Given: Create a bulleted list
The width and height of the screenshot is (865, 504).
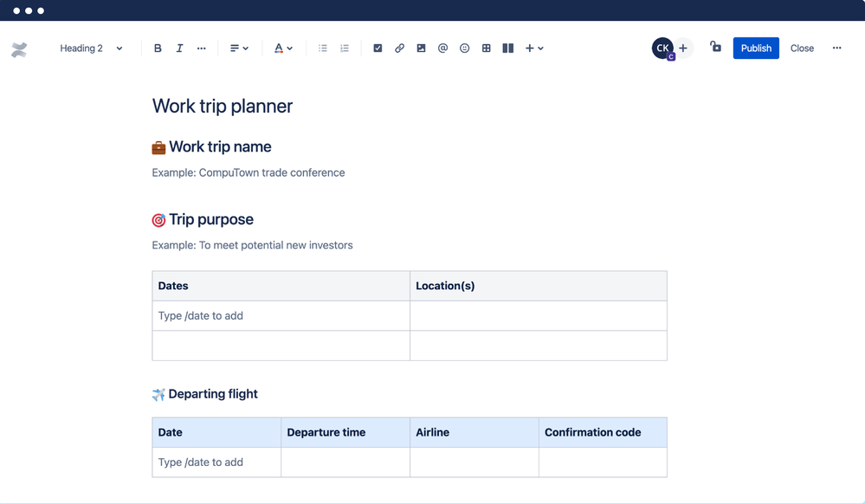Looking at the screenshot, I should [322, 48].
